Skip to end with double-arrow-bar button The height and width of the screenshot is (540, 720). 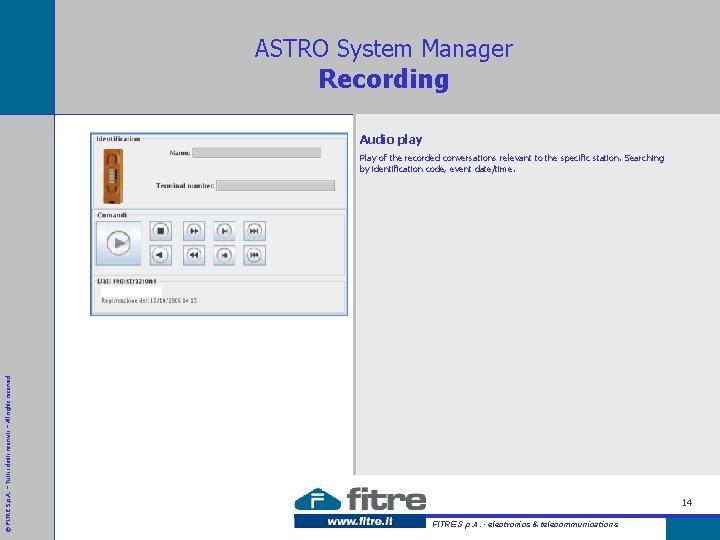pos(254,231)
